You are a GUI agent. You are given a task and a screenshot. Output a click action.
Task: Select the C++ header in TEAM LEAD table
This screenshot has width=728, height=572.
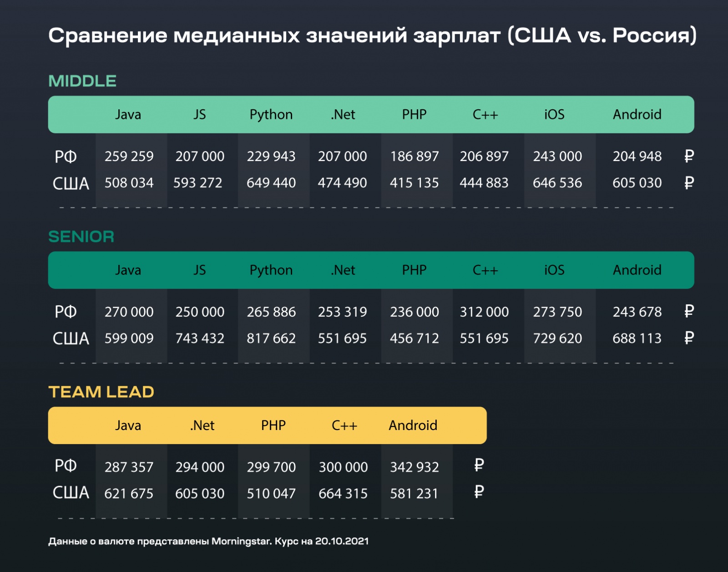pos(344,425)
